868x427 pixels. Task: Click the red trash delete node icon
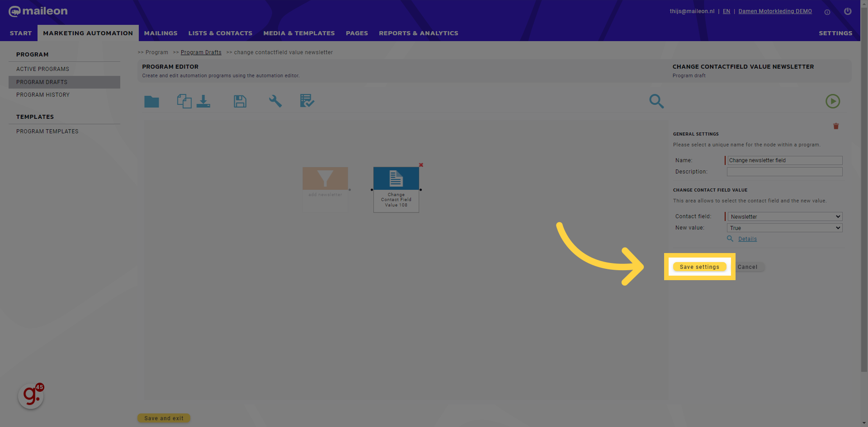[836, 126]
